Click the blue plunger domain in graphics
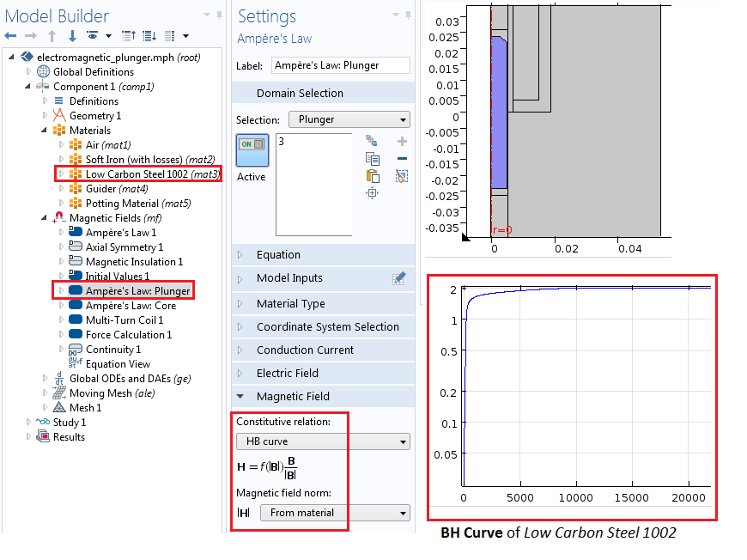This screenshot has height=560, width=747. pos(499,112)
